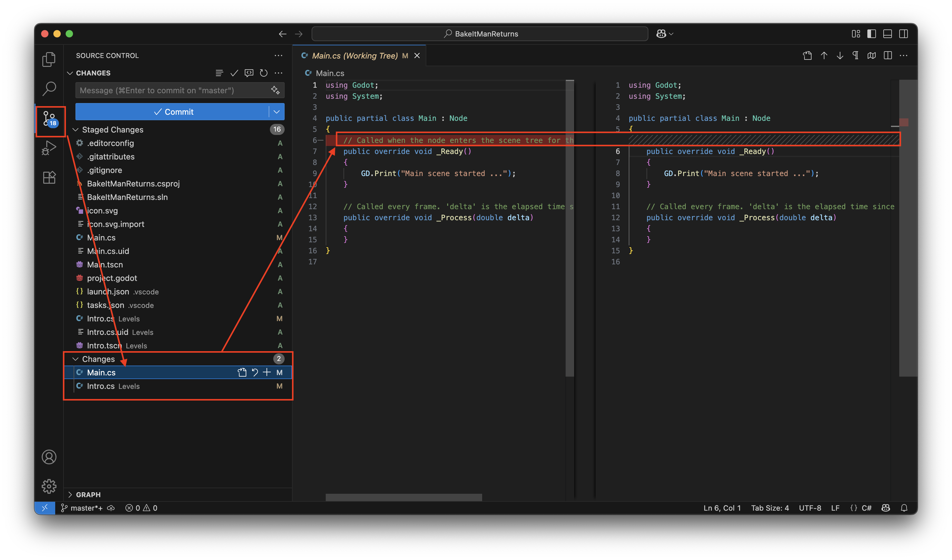Viewport: 952px width, 560px height.
Task: Click the blue Commit button
Action: 172,111
